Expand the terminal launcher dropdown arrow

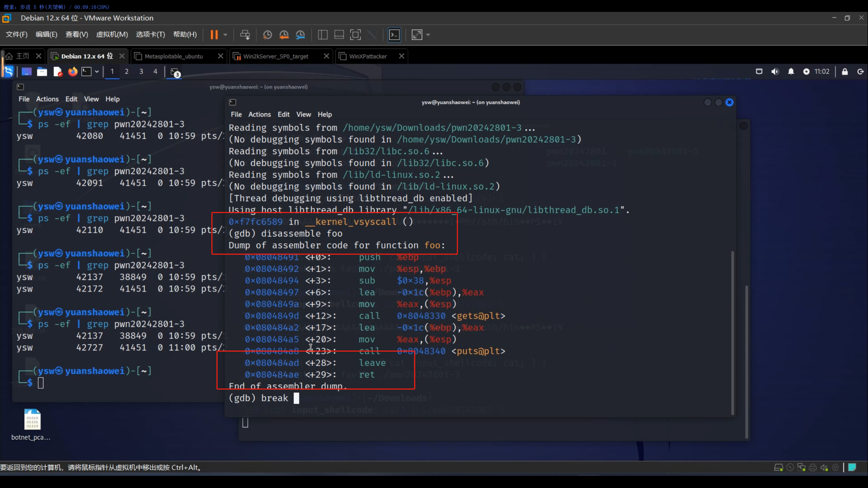pyautogui.click(x=97, y=72)
